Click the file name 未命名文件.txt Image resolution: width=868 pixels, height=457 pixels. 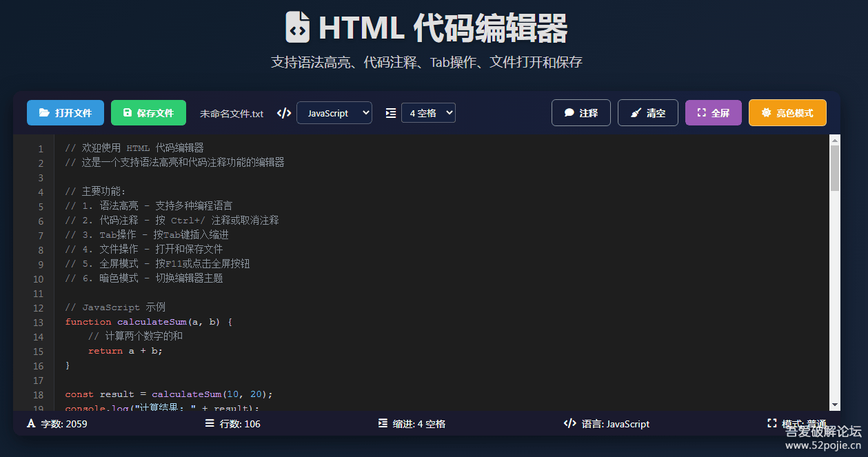click(232, 114)
